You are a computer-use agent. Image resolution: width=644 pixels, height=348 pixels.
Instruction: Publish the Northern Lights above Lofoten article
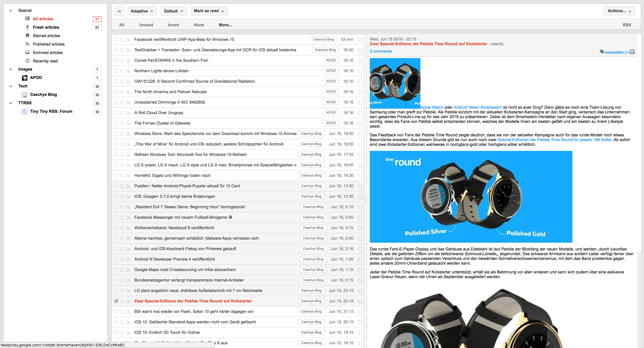pyautogui.click(x=128, y=71)
